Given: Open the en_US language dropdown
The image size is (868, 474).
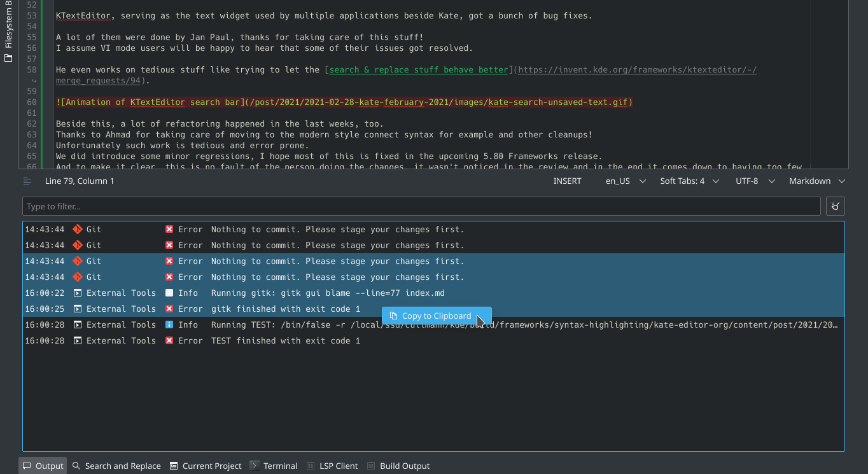Looking at the screenshot, I should coord(625,181).
